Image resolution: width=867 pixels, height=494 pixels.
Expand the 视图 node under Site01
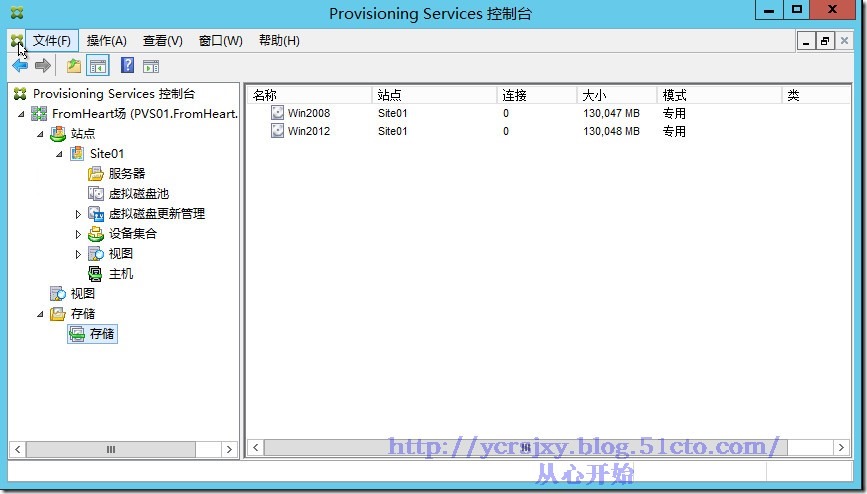[78, 254]
